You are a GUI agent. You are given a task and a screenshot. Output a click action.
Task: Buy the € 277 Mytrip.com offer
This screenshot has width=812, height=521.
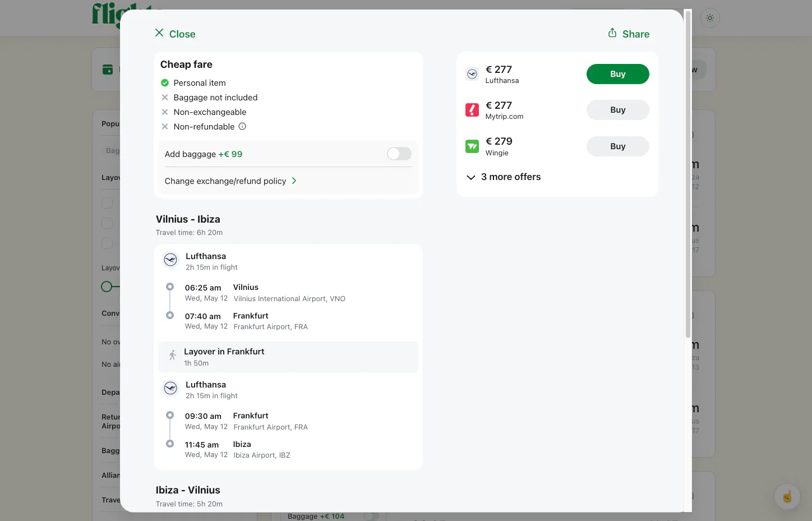(618, 110)
